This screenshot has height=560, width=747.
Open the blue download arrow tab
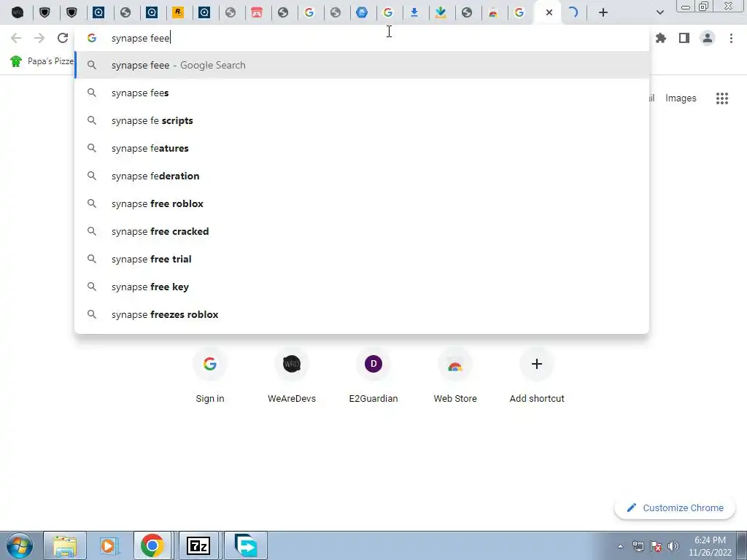[x=414, y=12]
